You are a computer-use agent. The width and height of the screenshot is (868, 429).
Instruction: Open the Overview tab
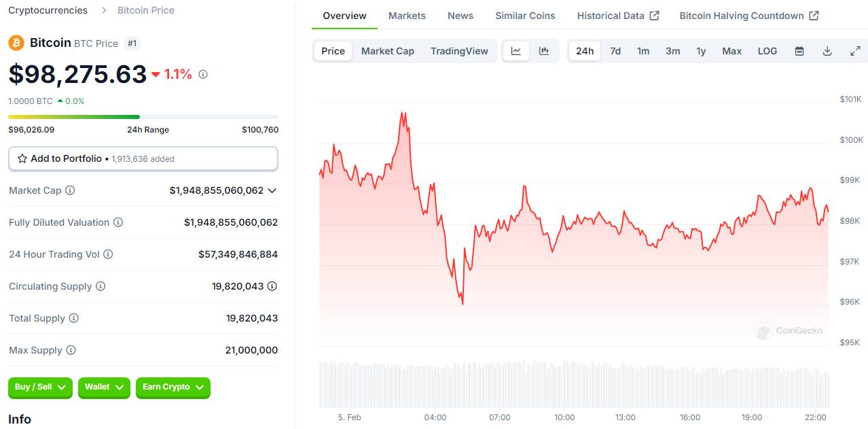click(x=344, y=16)
